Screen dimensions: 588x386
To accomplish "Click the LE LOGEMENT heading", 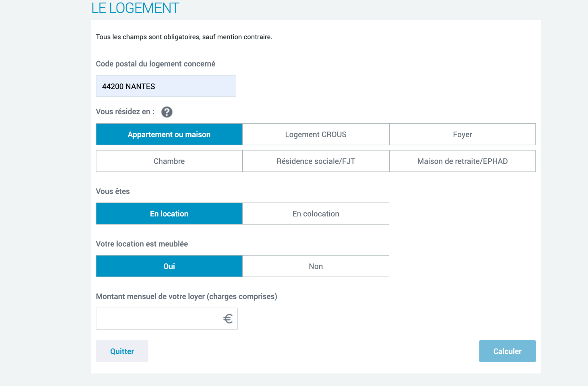I will (135, 8).
